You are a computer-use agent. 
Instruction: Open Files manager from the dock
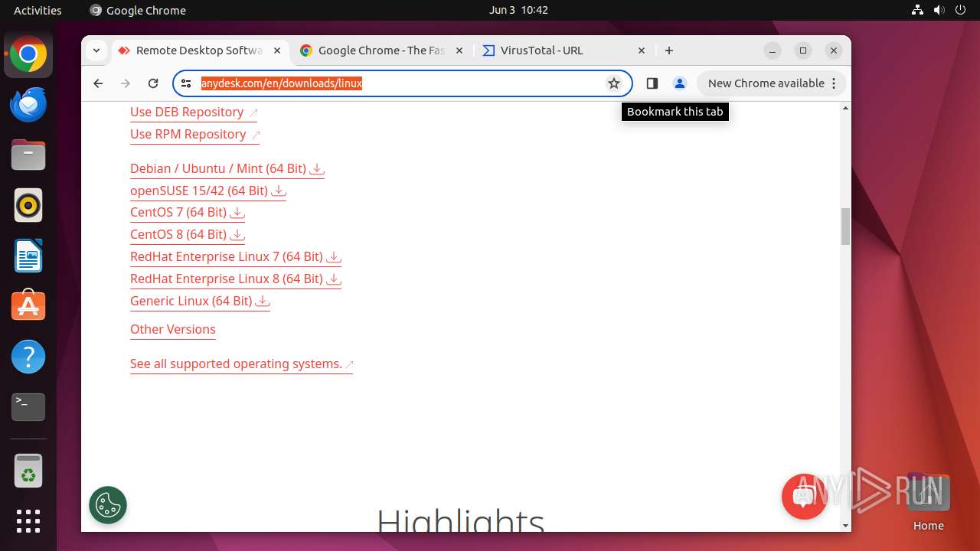click(x=28, y=155)
